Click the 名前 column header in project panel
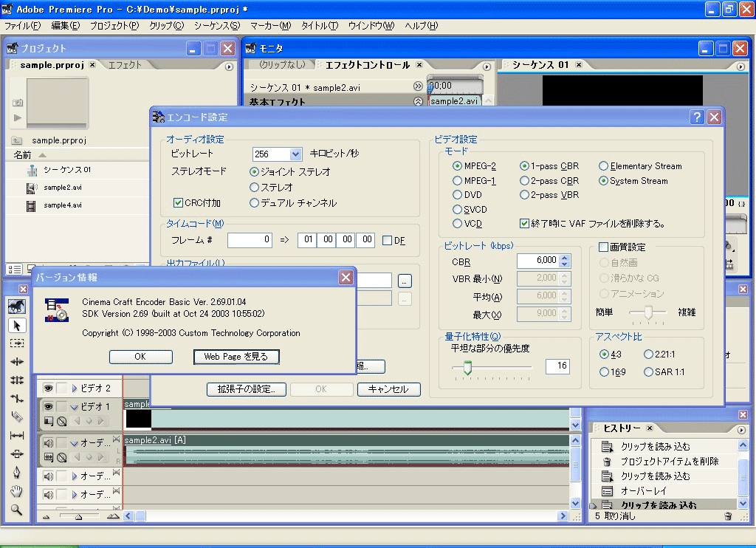 coord(77,155)
